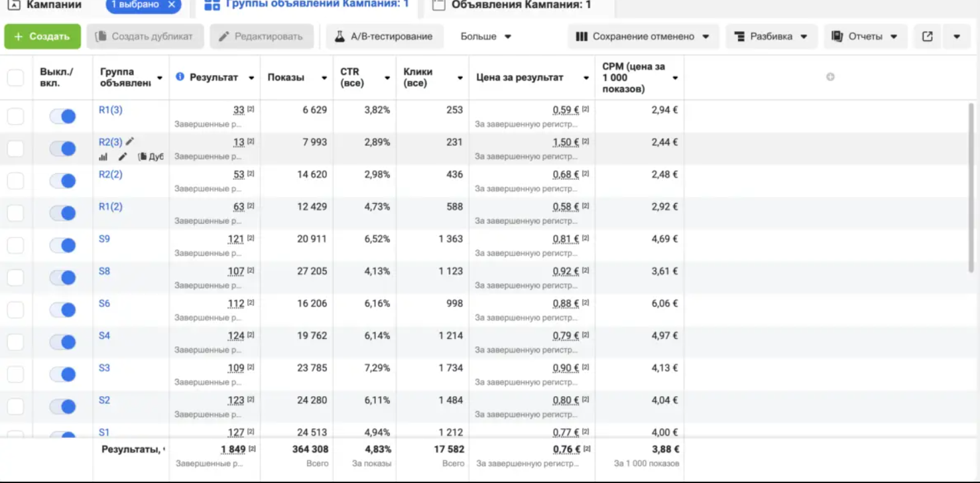Click the total cost per result 0,76 €
Screen dimensions: 980x483
click(x=566, y=449)
